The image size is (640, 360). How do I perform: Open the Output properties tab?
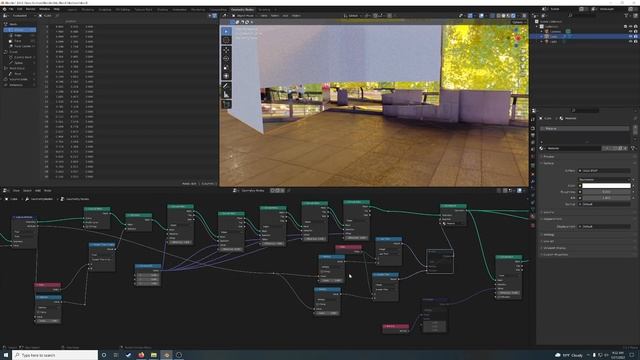tap(533, 135)
